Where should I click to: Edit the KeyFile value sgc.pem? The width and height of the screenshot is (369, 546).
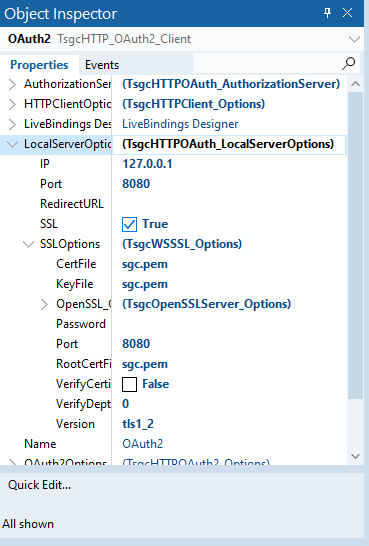pos(145,284)
